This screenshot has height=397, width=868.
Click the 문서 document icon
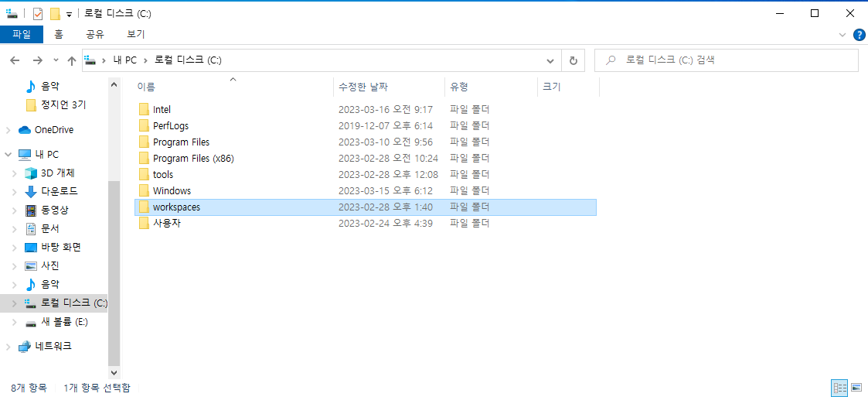click(31, 228)
